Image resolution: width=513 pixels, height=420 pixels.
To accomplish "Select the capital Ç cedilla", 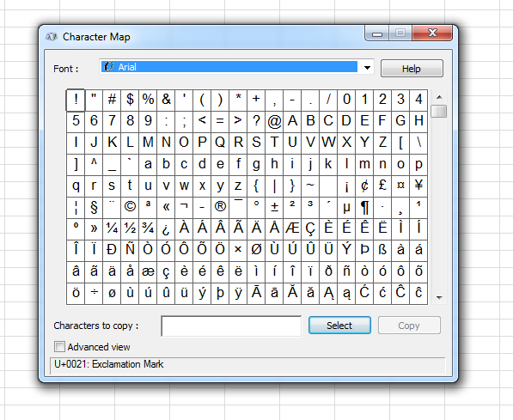I will pos(310,228).
